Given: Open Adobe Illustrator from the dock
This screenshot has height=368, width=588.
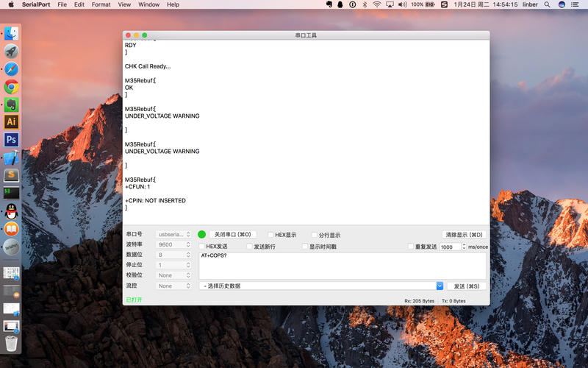Looking at the screenshot, I should 11,121.
